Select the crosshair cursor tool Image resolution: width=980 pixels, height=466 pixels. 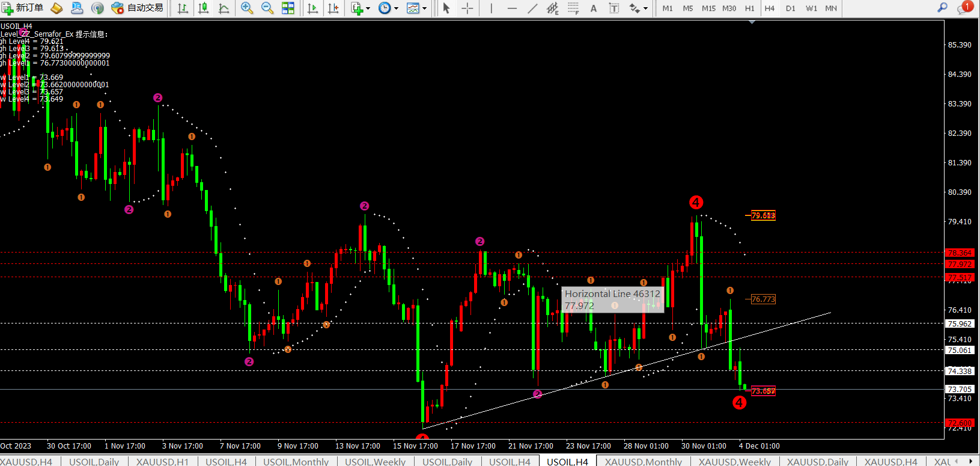tap(467, 8)
